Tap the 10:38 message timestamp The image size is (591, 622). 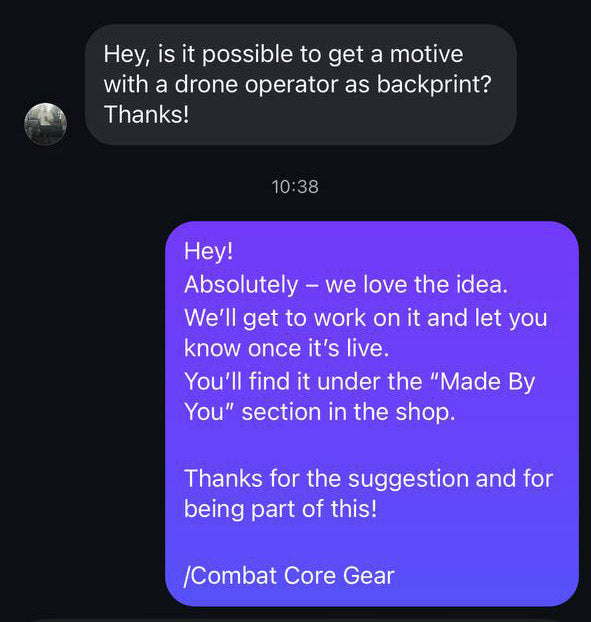(295, 187)
